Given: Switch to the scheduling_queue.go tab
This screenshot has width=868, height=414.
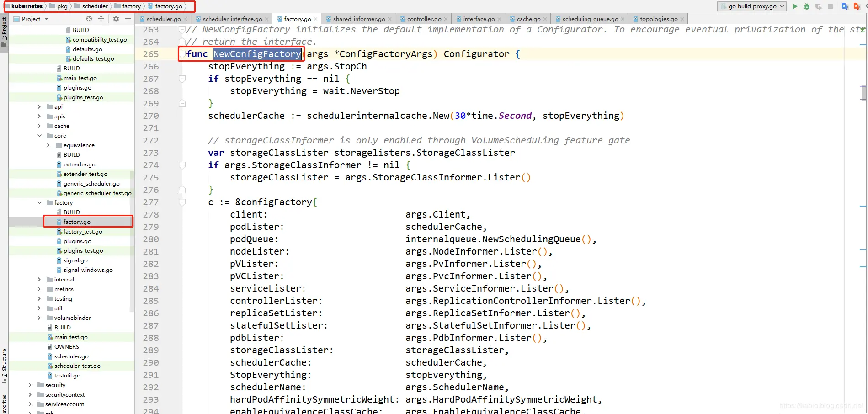Looking at the screenshot, I should click(590, 19).
